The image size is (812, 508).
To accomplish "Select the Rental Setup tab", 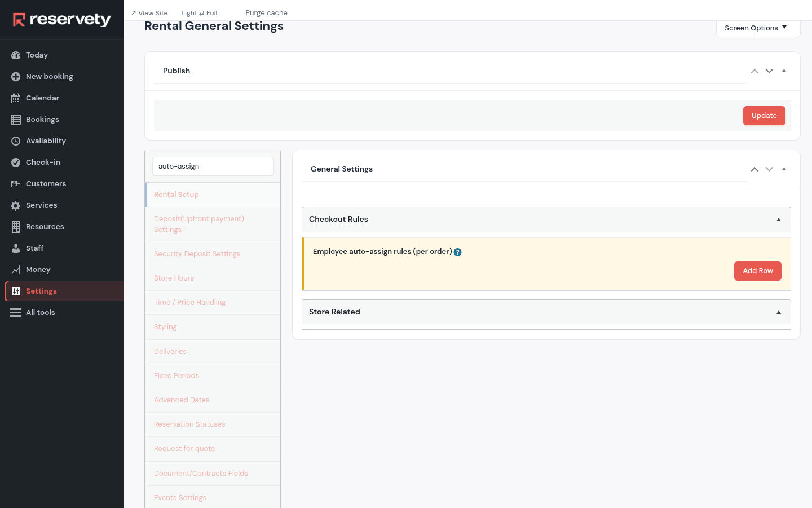I will [x=213, y=195].
